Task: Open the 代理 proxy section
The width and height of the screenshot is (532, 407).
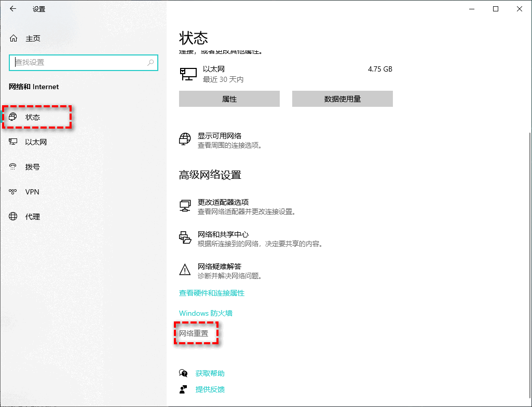Action: click(x=33, y=217)
